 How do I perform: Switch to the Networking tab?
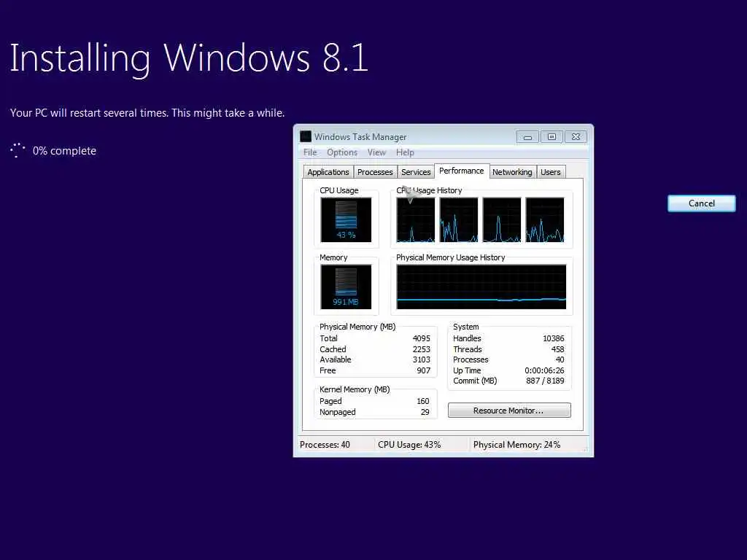[x=512, y=172]
